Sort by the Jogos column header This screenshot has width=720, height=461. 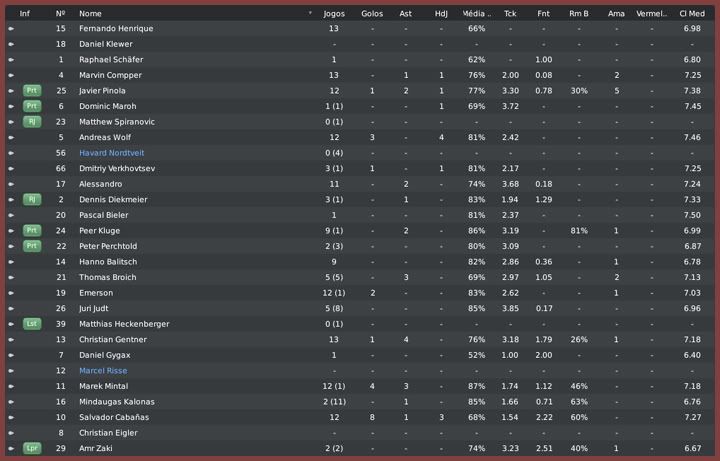tap(334, 14)
